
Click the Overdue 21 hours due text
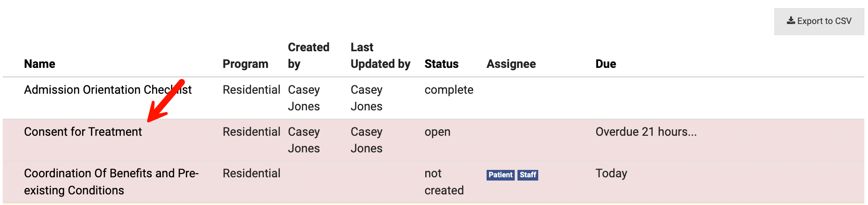pos(646,132)
